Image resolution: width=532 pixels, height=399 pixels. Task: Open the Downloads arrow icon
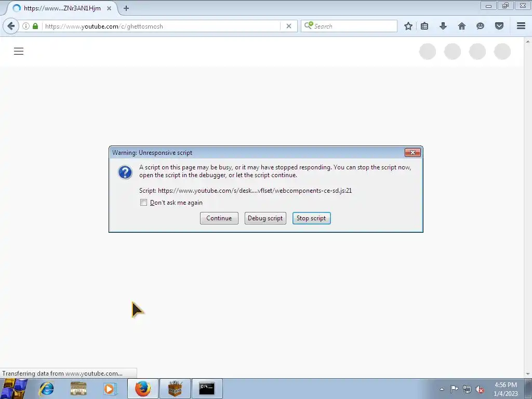pyautogui.click(x=443, y=26)
